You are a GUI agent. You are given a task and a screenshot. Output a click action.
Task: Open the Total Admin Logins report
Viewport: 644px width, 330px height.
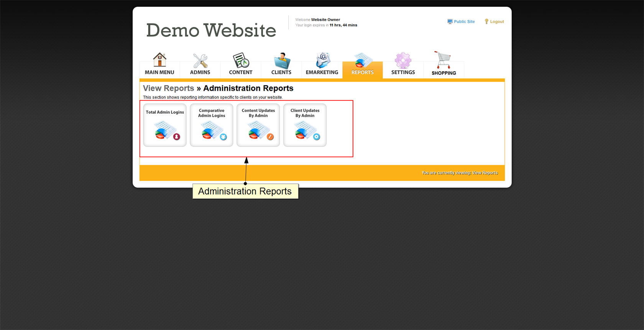(x=165, y=125)
